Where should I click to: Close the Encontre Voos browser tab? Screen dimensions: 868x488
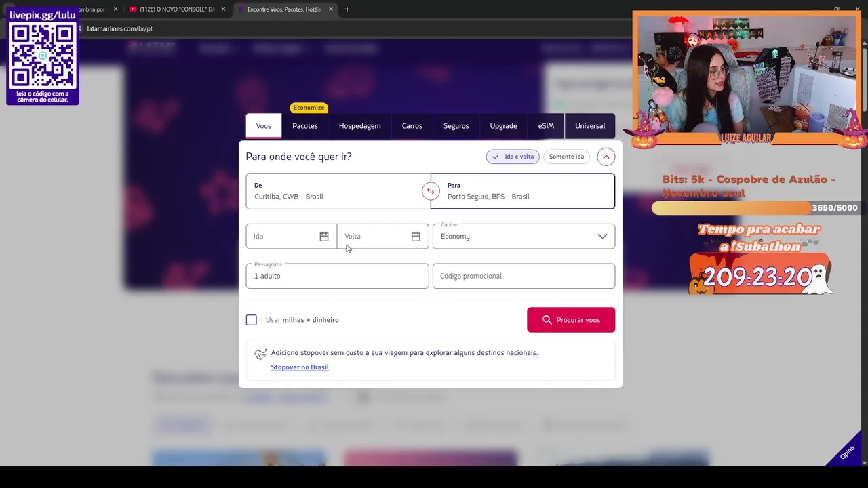[331, 9]
